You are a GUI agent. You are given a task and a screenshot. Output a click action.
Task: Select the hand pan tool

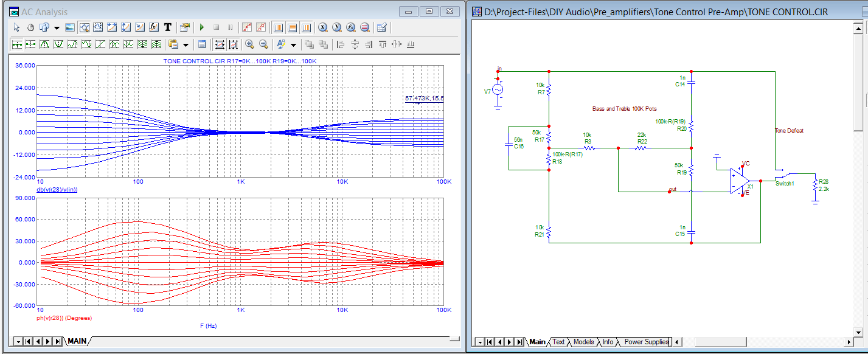(x=30, y=27)
